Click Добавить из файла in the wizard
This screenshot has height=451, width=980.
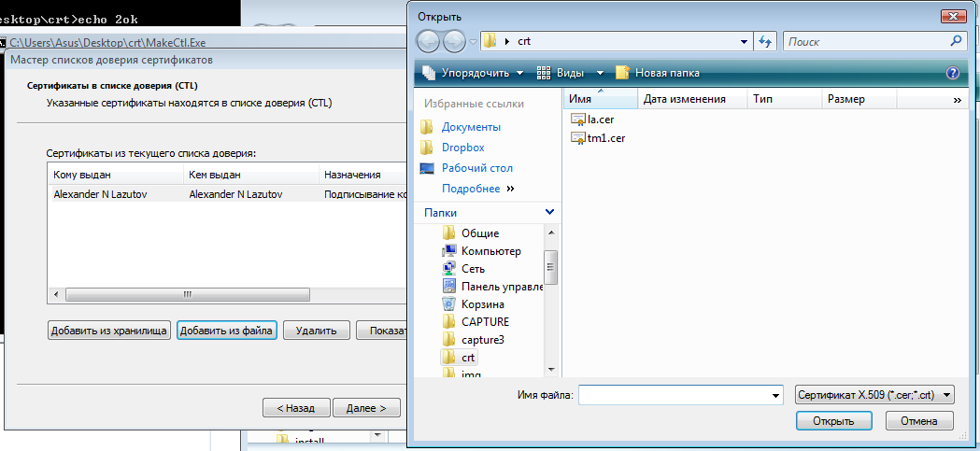226,331
